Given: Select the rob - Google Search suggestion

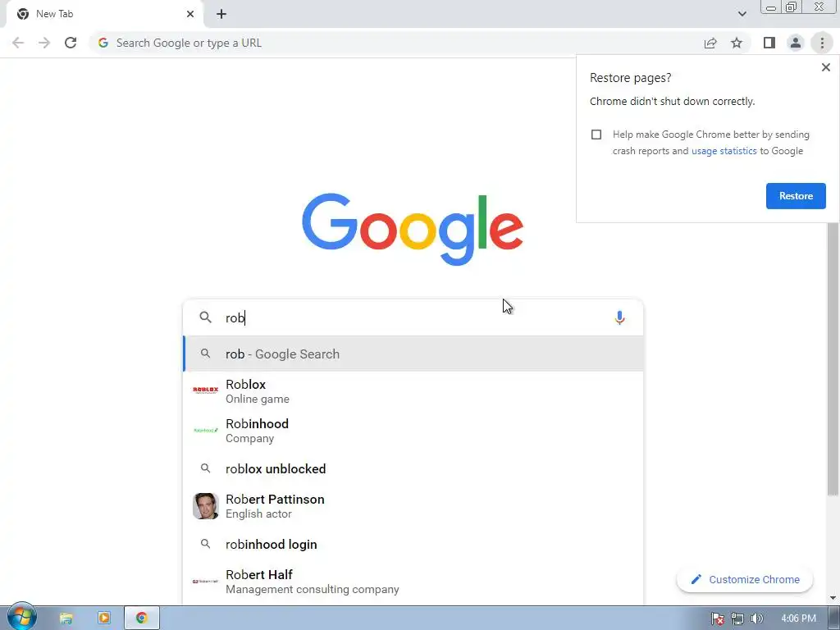Looking at the screenshot, I should tap(413, 354).
